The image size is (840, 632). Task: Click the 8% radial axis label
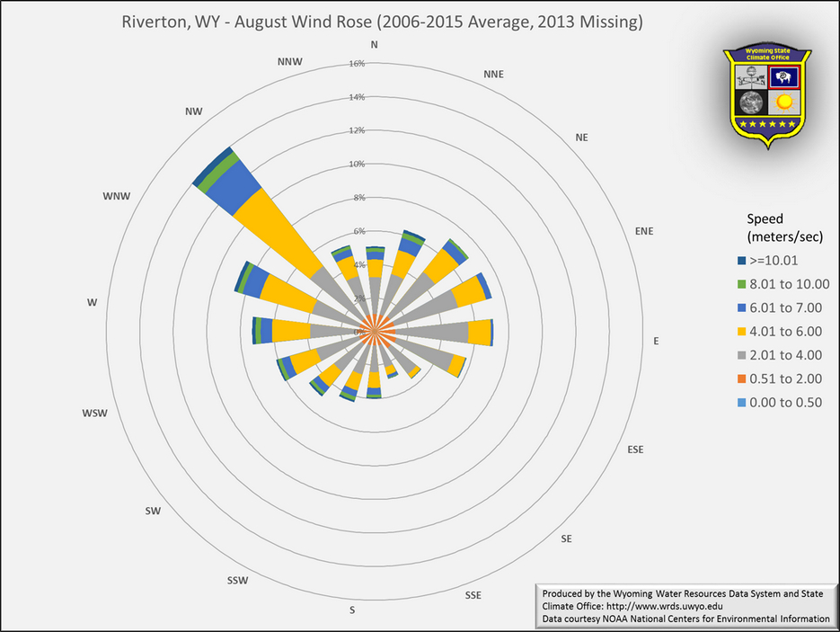(x=359, y=197)
